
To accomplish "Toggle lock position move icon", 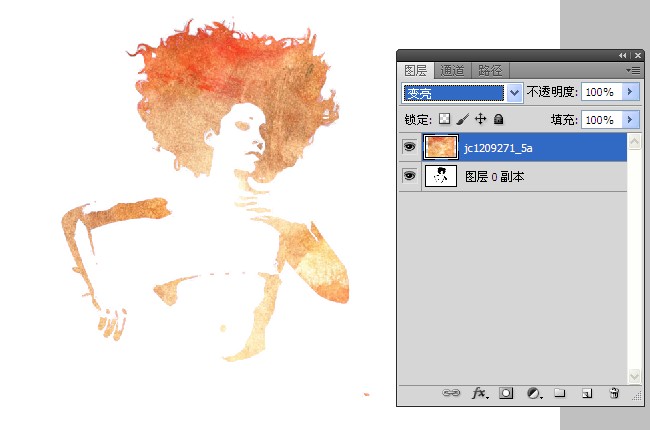I will pyautogui.click(x=480, y=119).
